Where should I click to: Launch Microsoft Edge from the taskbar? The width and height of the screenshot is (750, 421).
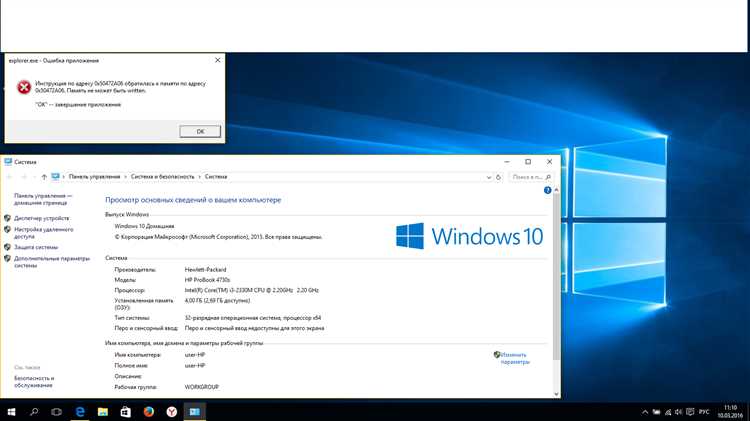point(79,411)
